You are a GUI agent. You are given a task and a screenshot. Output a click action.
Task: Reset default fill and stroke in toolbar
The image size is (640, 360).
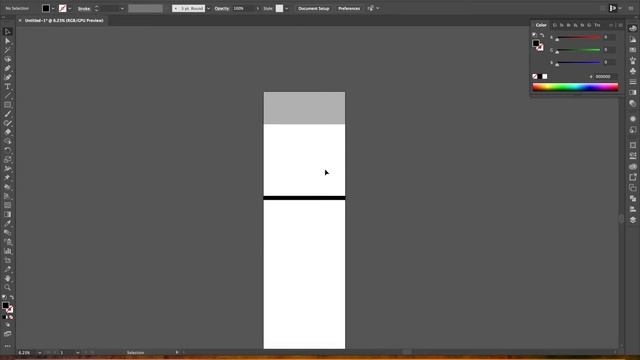click(x=4, y=298)
